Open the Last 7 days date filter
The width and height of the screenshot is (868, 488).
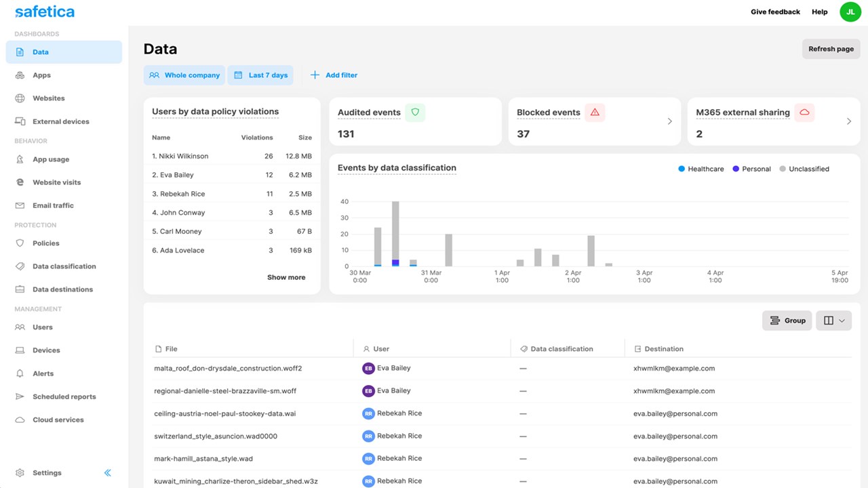pos(260,75)
